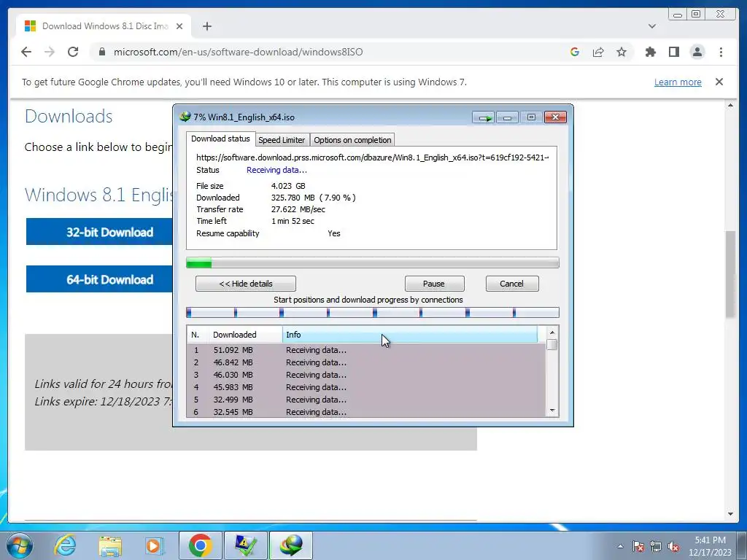Click the connections progress segment bar
Viewport: 747px width, 560px height.
373,312
